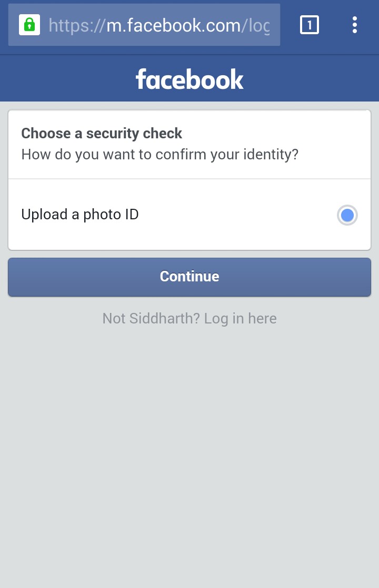This screenshot has width=379, height=588.
Task: Select the Upload a photo ID radio button
Action: pyautogui.click(x=347, y=215)
